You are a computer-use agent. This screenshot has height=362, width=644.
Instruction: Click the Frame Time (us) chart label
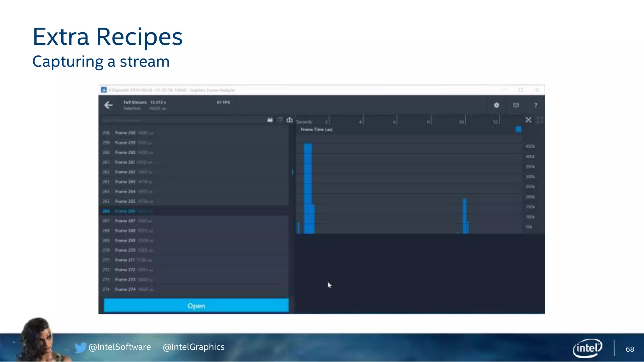coord(316,129)
